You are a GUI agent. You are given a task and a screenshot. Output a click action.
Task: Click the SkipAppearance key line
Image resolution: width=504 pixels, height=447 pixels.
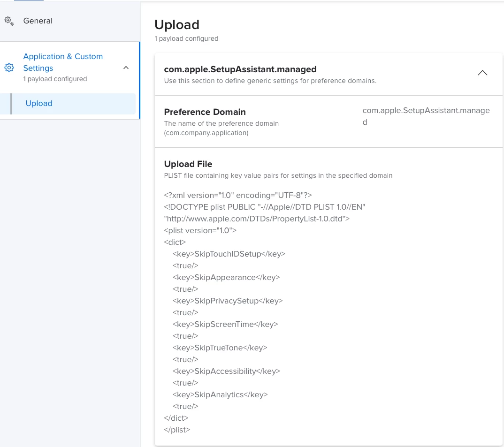click(226, 277)
